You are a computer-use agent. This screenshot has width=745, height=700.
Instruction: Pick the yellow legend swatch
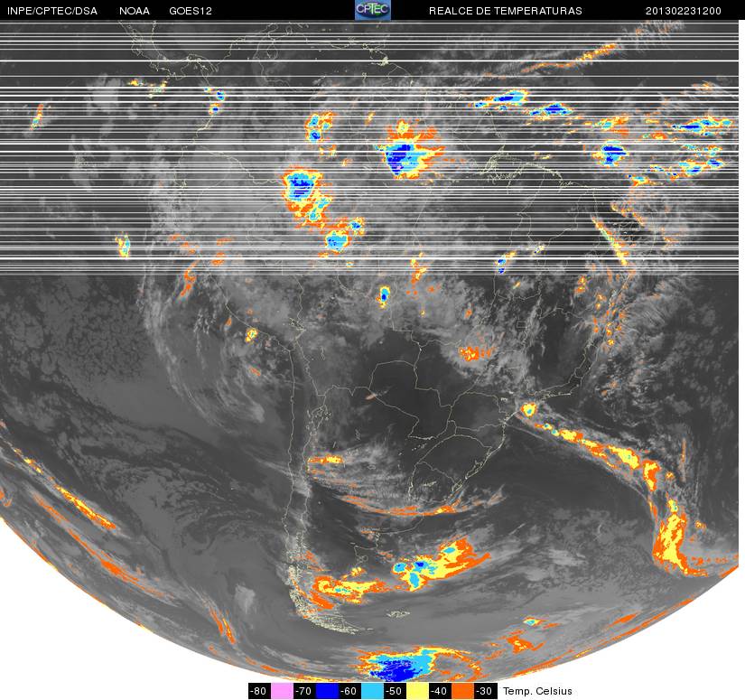(417, 691)
